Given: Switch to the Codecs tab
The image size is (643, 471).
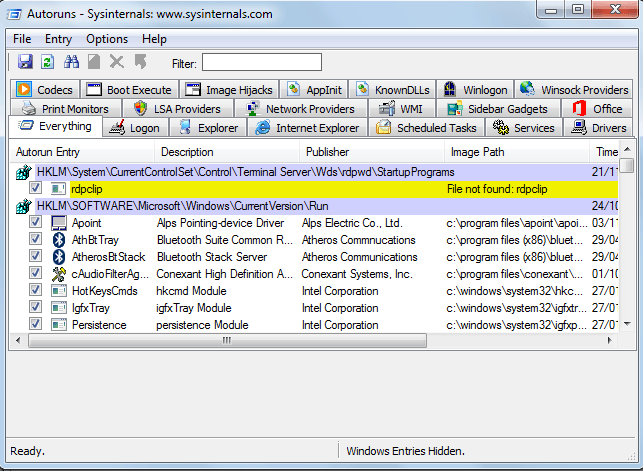Looking at the screenshot, I should coord(45,89).
